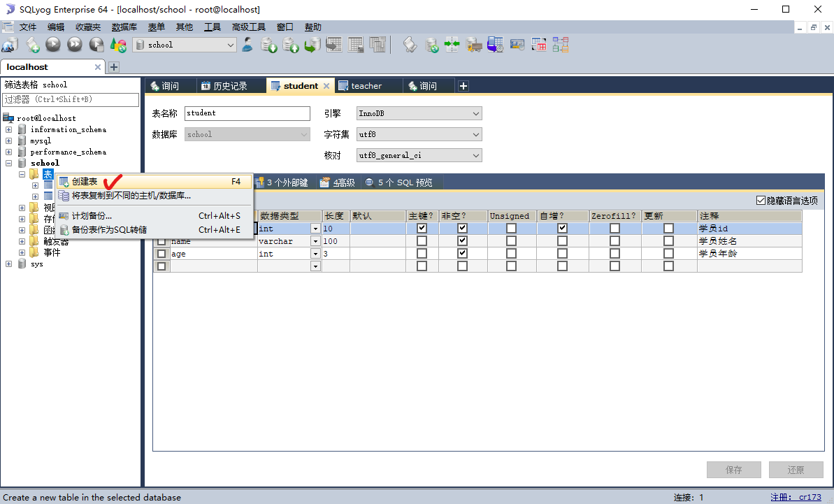Click table grid with gray arrow icon

(334, 45)
